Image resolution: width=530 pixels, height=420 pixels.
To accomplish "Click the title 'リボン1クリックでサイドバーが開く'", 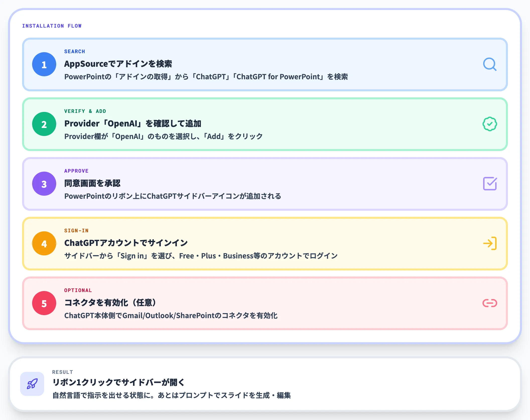I will pos(118,382).
